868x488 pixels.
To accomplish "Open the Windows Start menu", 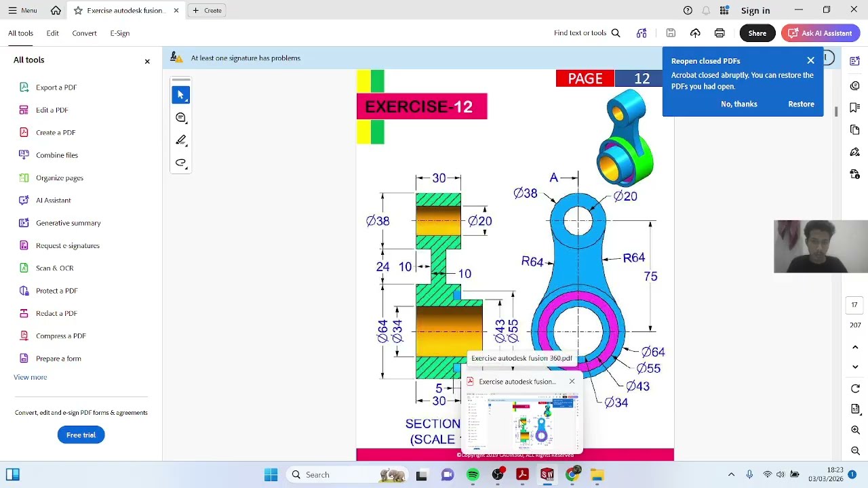I will click(271, 475).
